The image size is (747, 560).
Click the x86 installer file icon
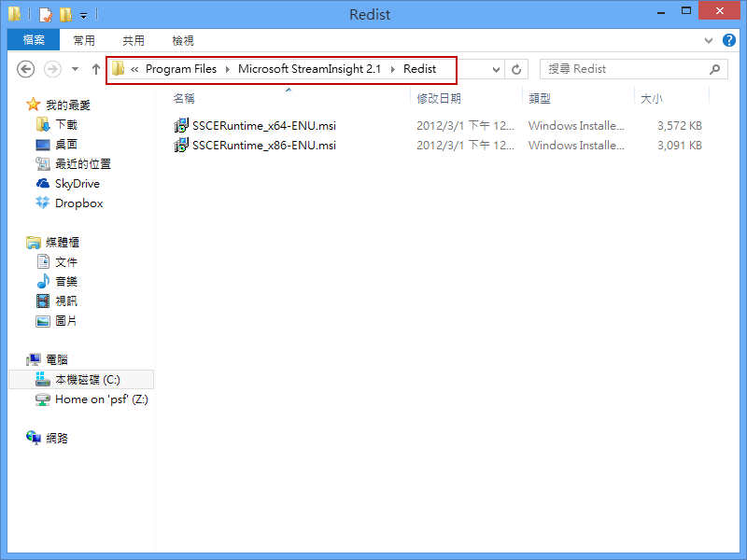(x=181, y=146)
